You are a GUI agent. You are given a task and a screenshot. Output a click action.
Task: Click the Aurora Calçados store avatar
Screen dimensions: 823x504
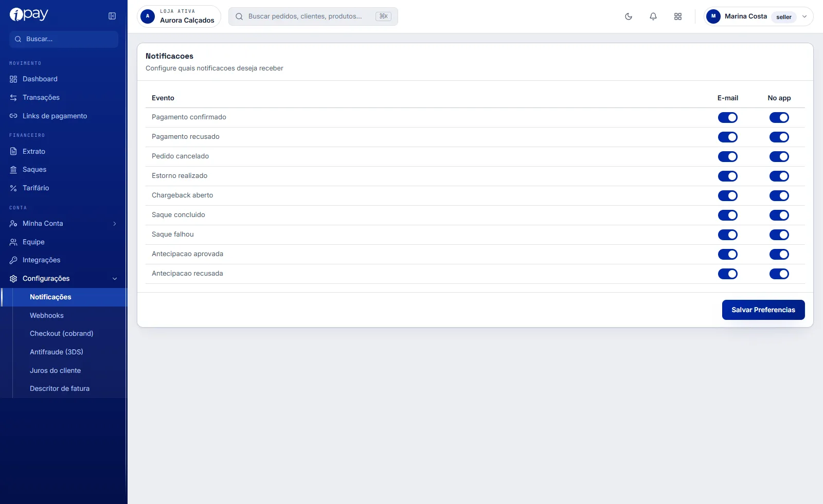pos(148,16)
